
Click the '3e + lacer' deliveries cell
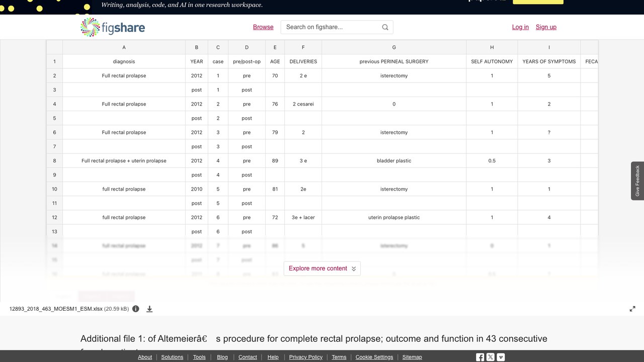pyautogui.click(x=303, y=218)
